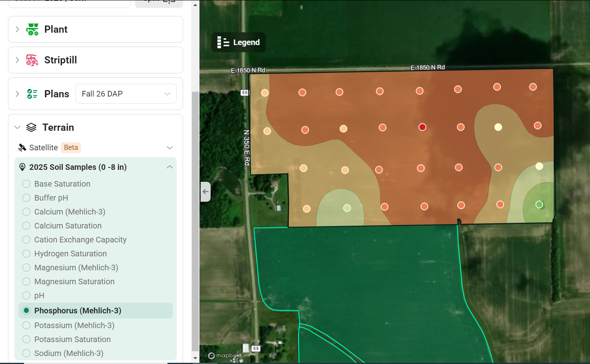
Task: Expand the Striptill section chevron
Action: [x=17, y=60]
